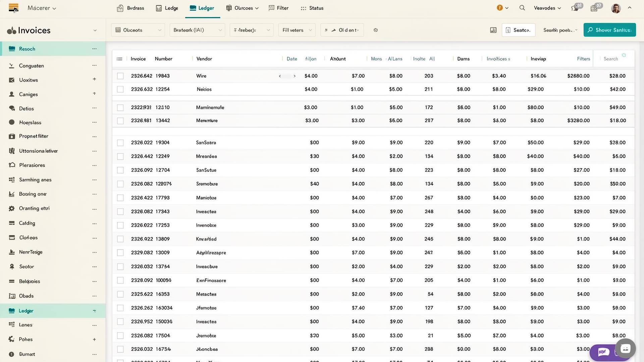Switch to the Ledge tab
The width and height of the screenshot is (644, 362).
pyautogui.click(x=167, y=8)
